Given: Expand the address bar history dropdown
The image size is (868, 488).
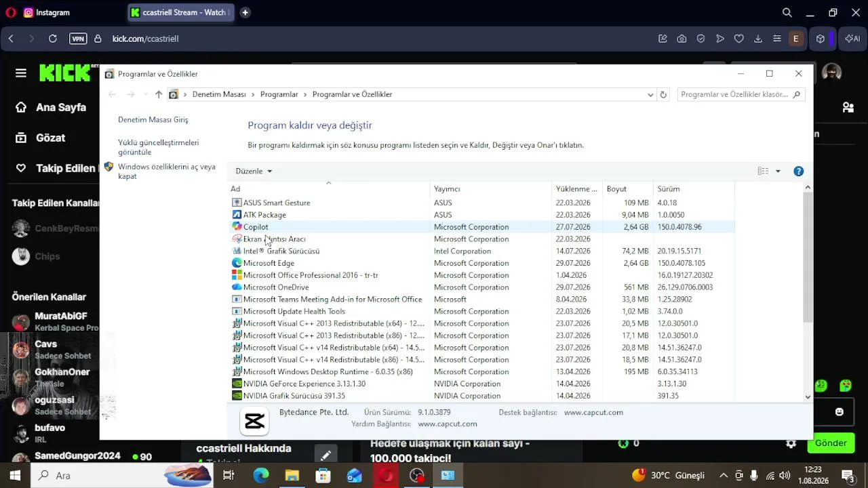Looking at the screenshot, I should (x=650, y=95).
